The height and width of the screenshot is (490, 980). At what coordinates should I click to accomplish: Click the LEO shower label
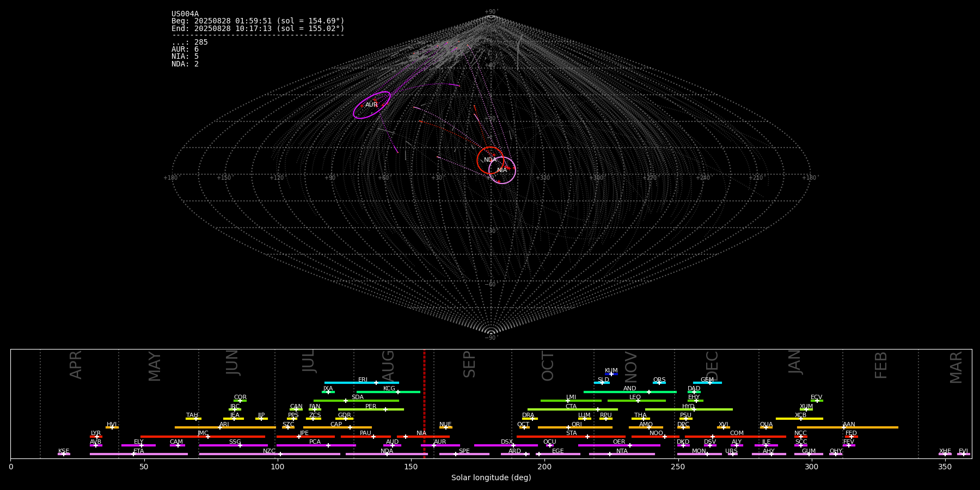click(635, 397)
